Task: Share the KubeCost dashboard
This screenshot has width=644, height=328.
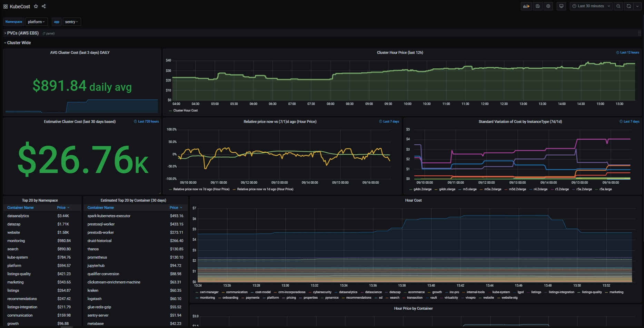Action: point(43,6)
